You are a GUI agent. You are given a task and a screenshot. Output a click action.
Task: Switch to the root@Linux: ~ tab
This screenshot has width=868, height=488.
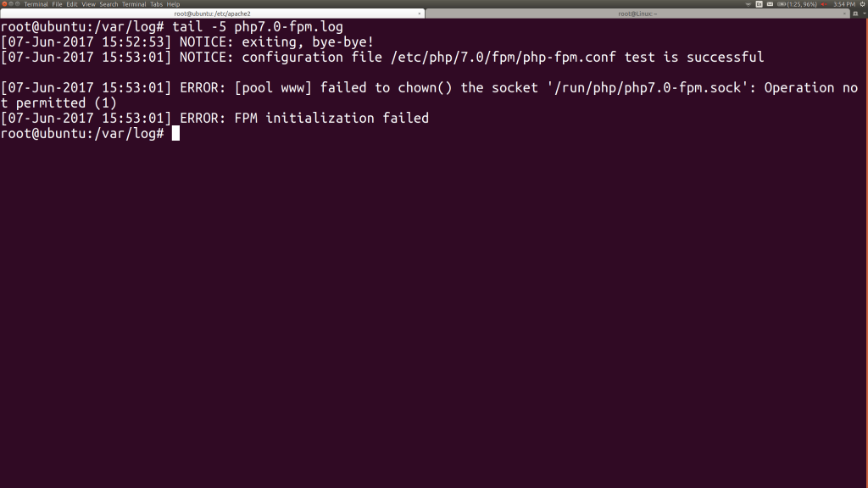point(637,14)
